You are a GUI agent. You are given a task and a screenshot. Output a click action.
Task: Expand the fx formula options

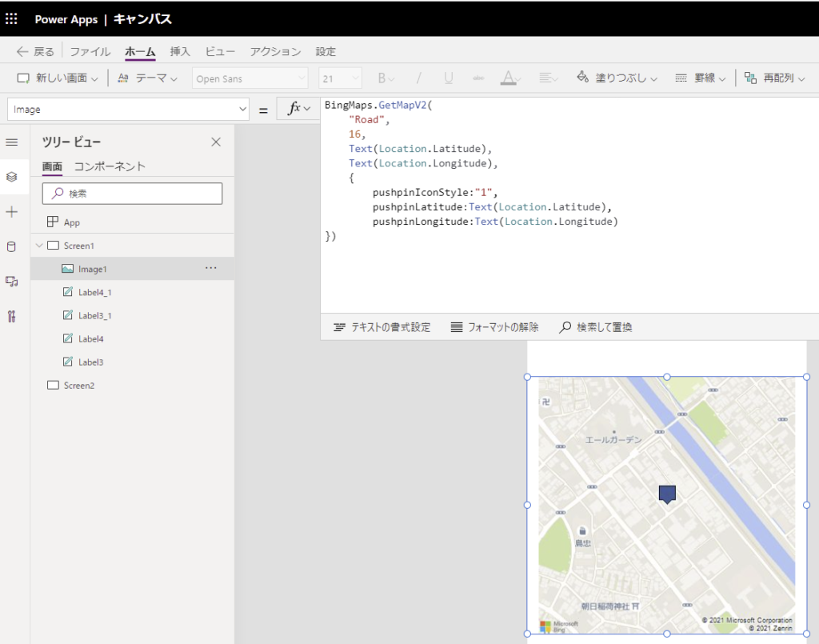299,109
